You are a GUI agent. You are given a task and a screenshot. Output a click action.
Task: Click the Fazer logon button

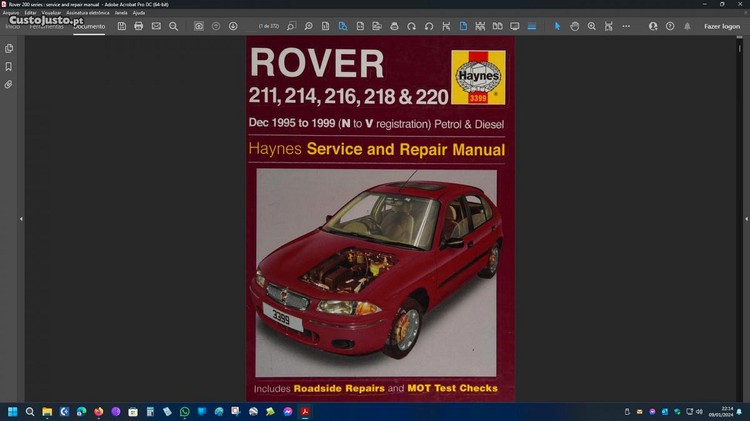click(x=722, y=26)
